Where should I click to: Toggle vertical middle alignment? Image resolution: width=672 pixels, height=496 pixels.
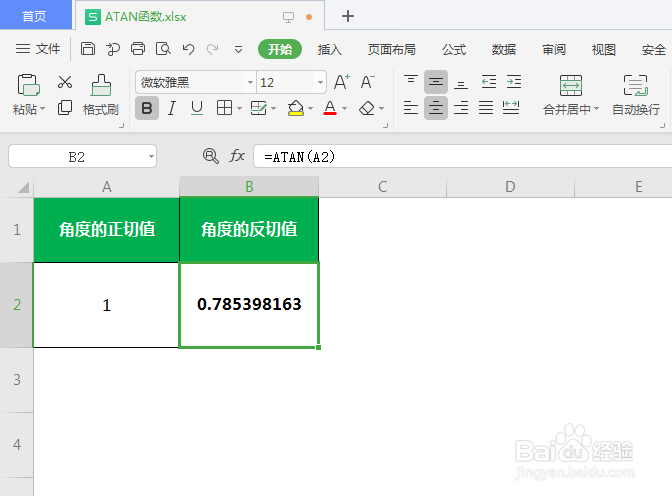(x=436, y=82)
